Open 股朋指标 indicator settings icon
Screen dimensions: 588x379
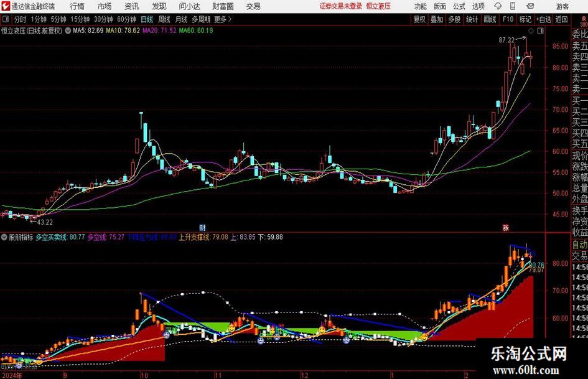4,237
